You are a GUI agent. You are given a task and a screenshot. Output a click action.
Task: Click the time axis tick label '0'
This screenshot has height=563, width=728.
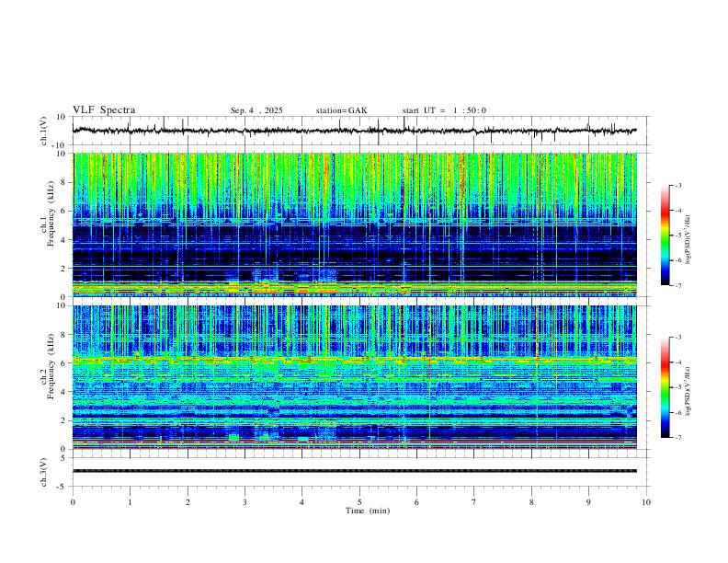pos(73,502)
